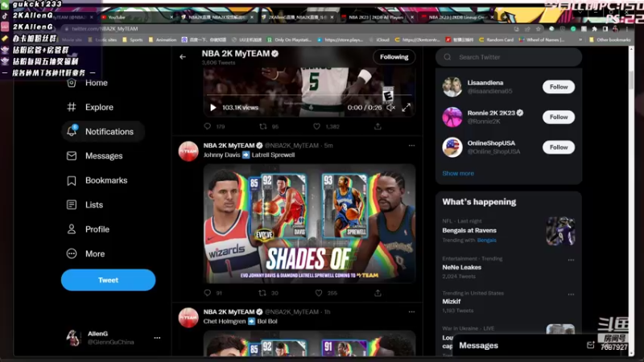Viewport: 644px width, 362px height.
Task: Open Profile person icon
Action: coord(72,229)
